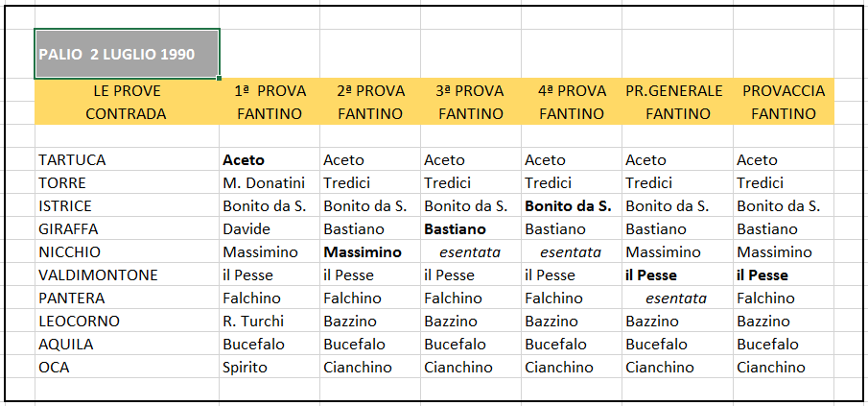Select the TARTUCA contrada cell
Image resolution: width=868 pixels, height=406 pixels.
click(127, 160)
